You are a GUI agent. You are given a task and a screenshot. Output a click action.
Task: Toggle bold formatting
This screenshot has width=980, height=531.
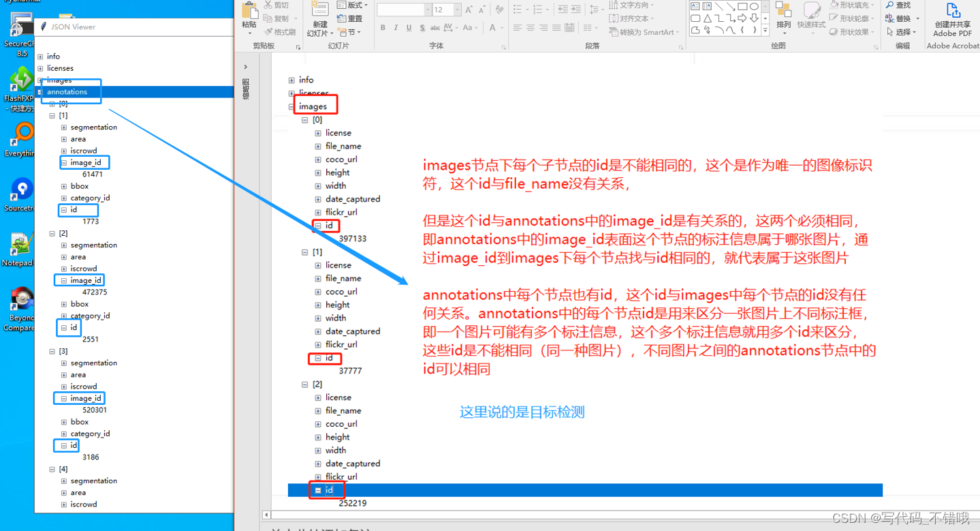383,28
